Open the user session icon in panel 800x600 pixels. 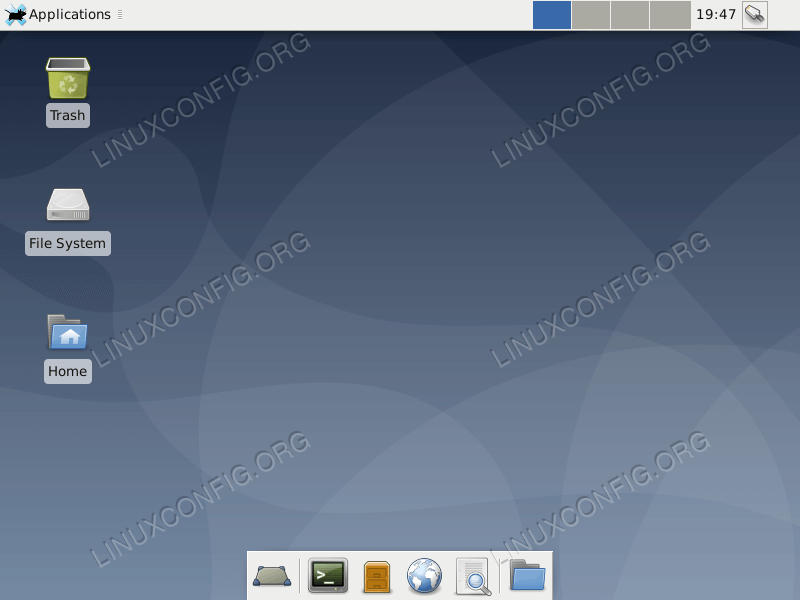(x=755, y=15)
